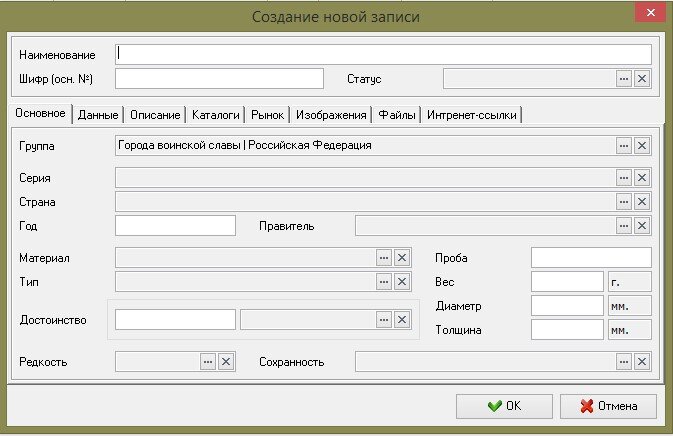Open the Тип browse button
This screenshot has width=673, height=436.
(384, 282)
